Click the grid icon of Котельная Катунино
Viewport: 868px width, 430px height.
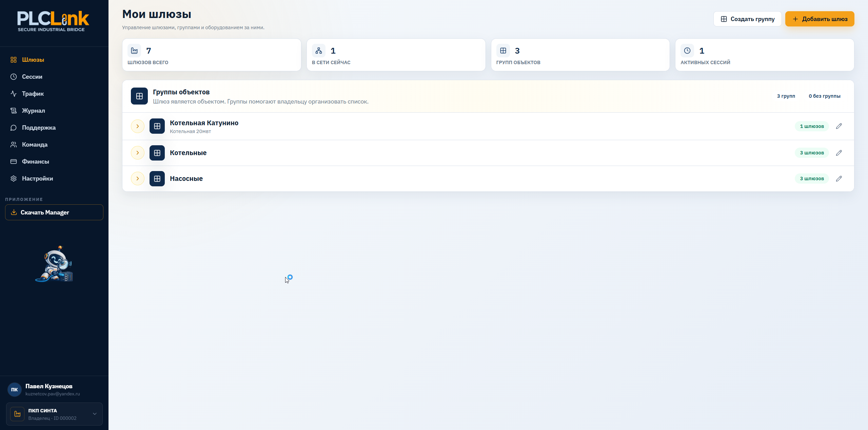[157, 126]
